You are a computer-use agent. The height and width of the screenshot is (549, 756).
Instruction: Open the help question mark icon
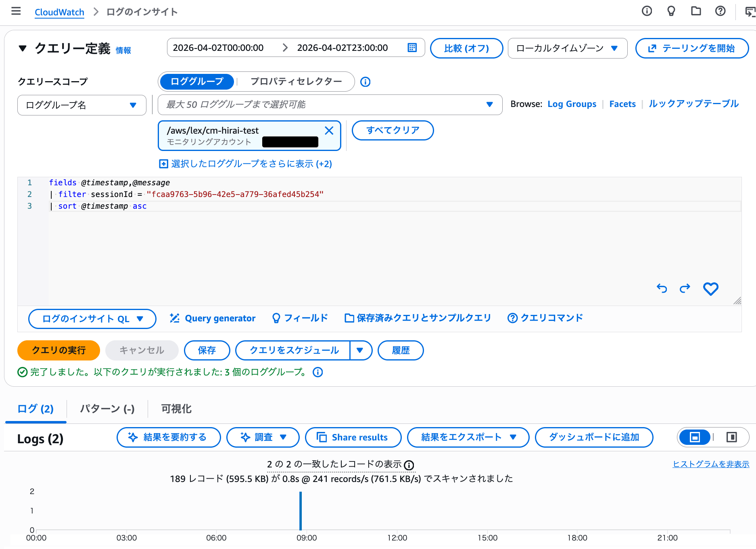pyautogui.click(x=720, y=11)
